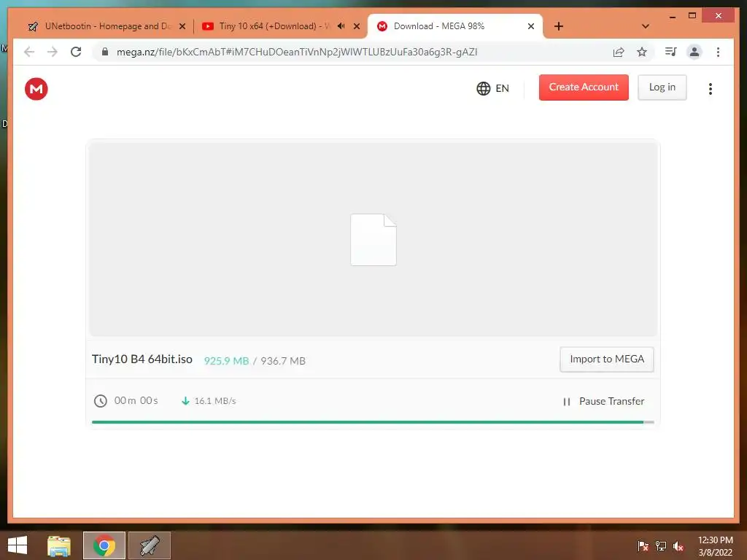
Task: Go forward in Chrome
Action: click(x=53, y=52)
